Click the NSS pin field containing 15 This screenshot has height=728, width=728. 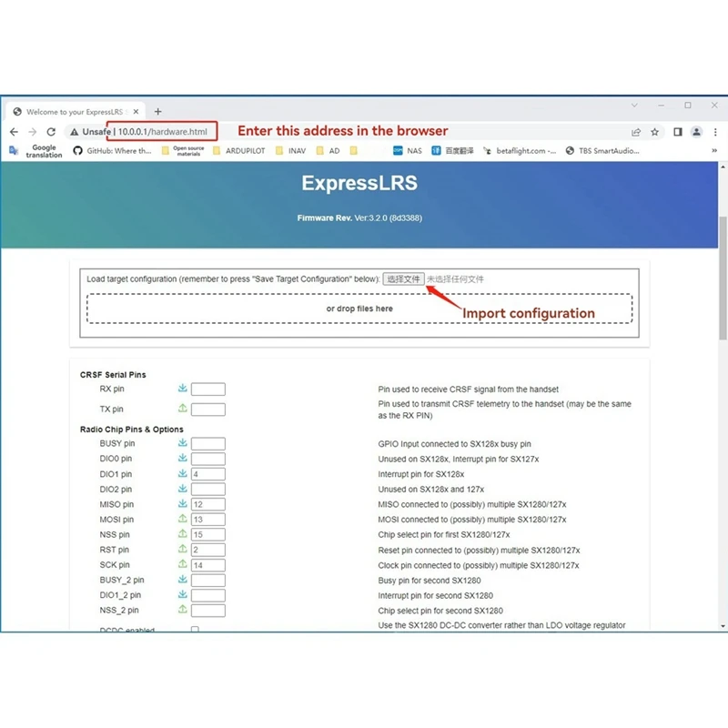coord(208,534)
